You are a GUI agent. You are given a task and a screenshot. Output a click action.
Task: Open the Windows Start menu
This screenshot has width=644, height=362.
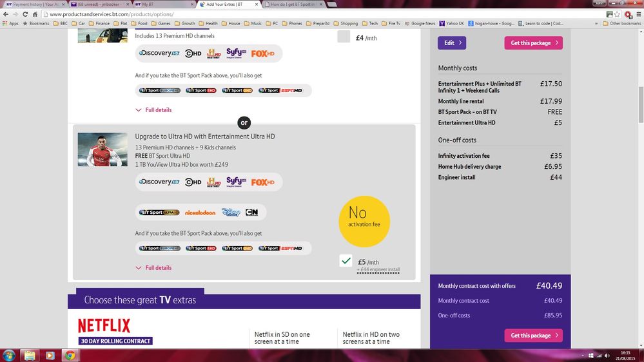click(x=9, y=356)
